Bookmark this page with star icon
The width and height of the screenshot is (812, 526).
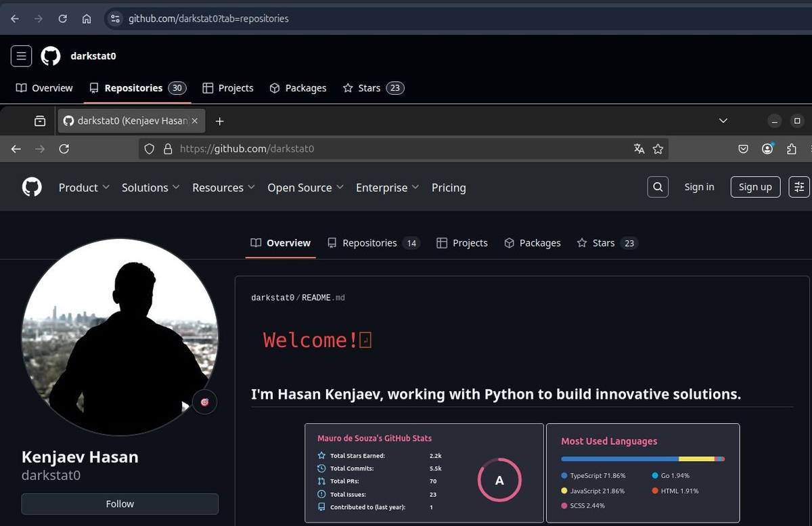[658, 149]
